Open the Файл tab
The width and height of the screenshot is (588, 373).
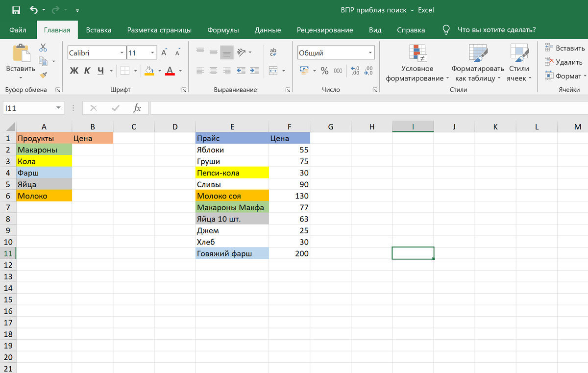18,30
